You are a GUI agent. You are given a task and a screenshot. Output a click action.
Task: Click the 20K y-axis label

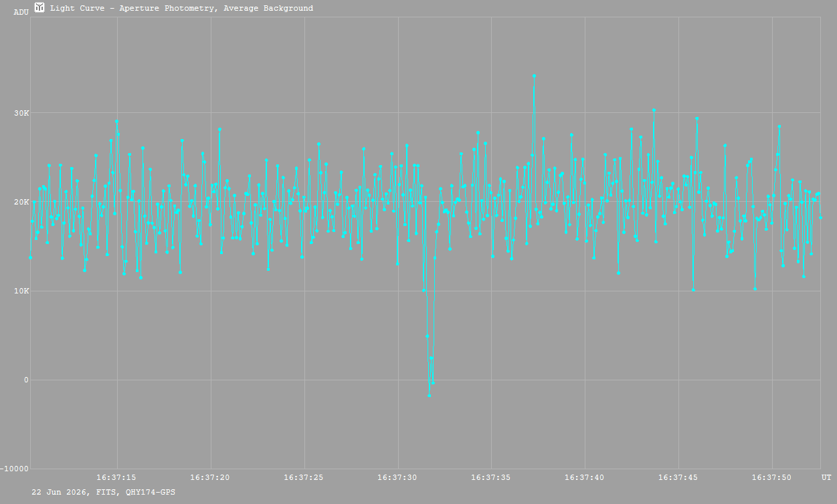coord(22,202)
